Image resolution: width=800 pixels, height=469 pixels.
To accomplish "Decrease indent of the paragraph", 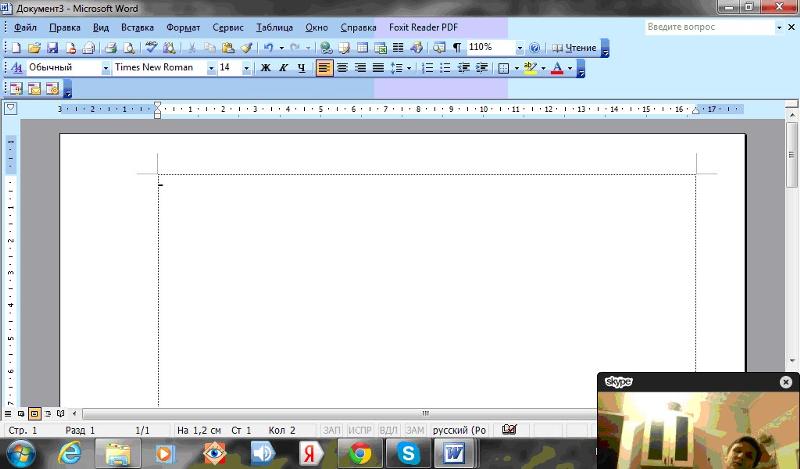I will click(x=464, y=67).
